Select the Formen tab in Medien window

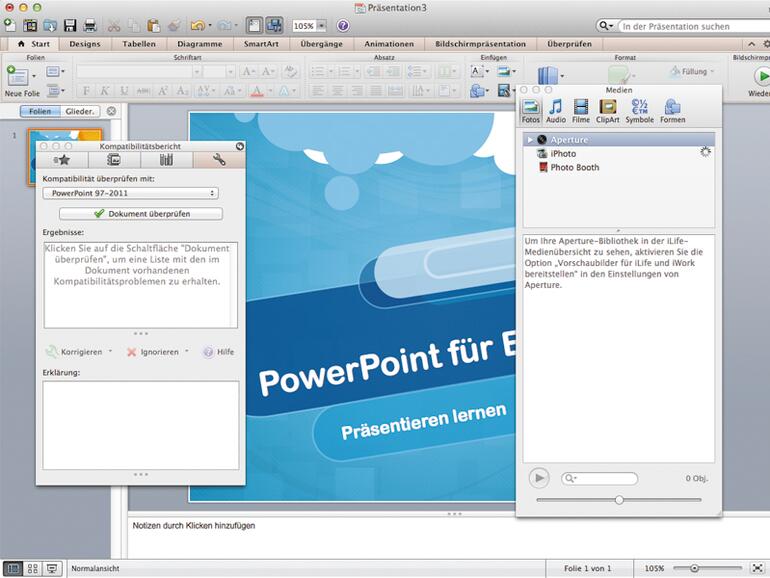(x=672, y=111)
